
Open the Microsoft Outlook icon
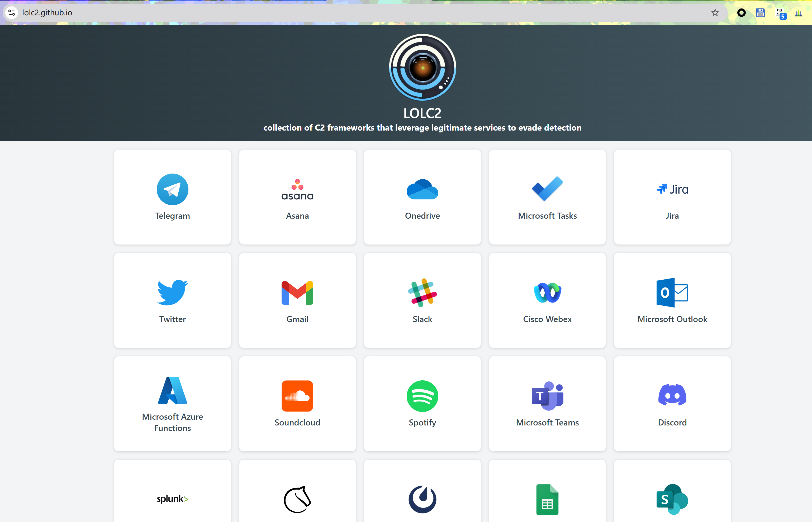click(672, 293)
